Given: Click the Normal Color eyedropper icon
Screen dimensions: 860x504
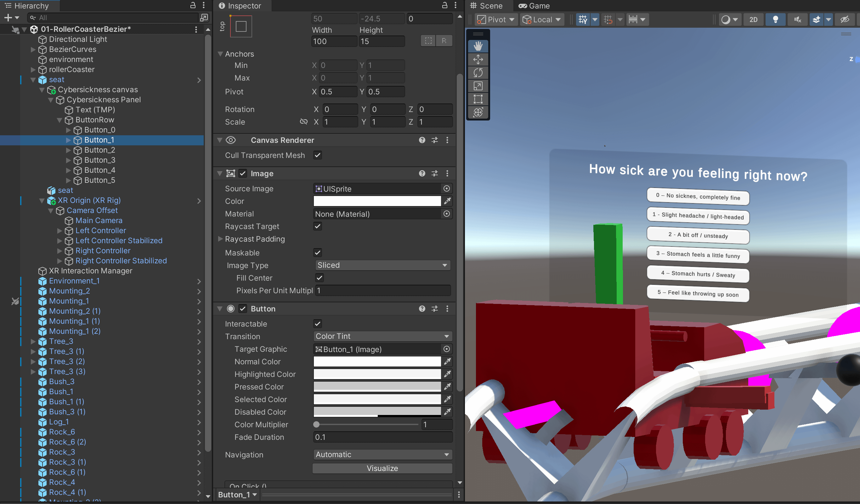Looking at the screenshot, I should (447, 361).
